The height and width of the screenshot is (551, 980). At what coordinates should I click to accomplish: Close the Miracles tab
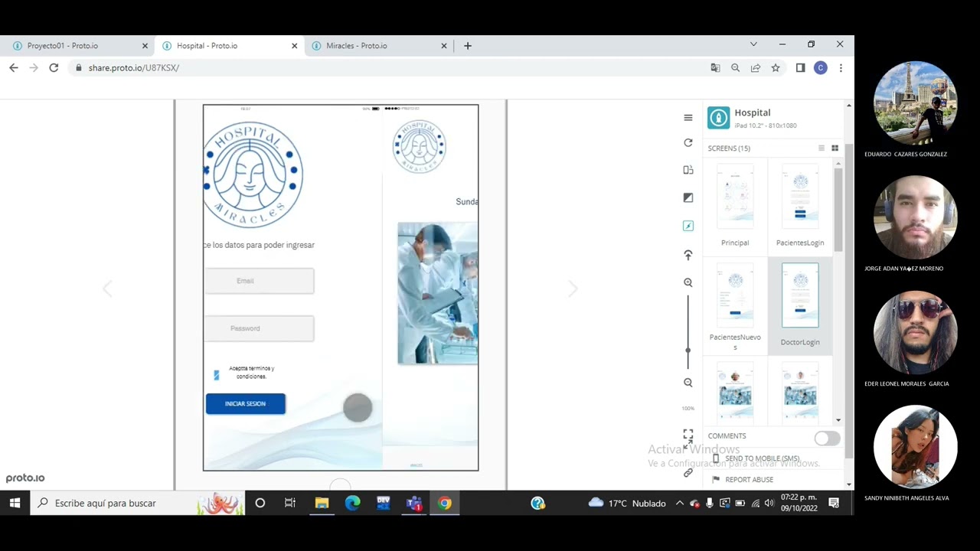click(x=443, y=46)
